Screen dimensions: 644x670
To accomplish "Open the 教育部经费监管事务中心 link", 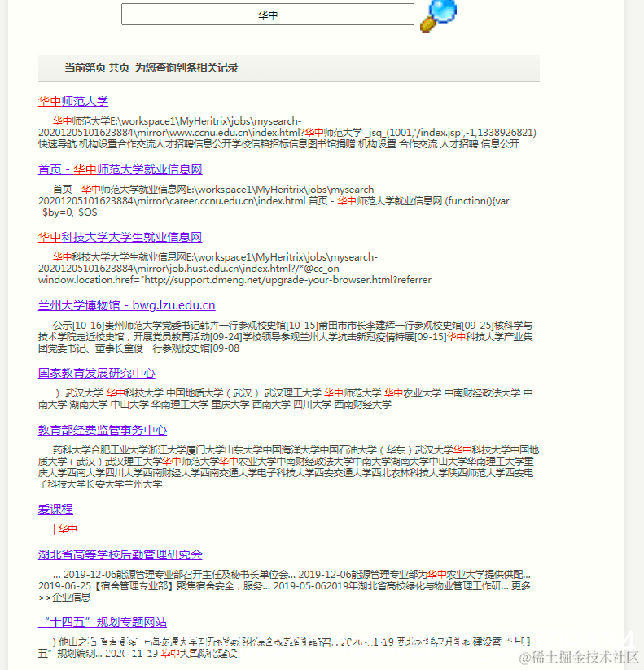I will pos(103,431).
